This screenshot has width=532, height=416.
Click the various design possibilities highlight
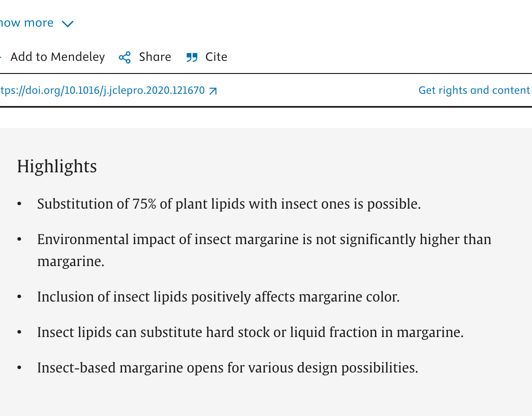point(228,368)
